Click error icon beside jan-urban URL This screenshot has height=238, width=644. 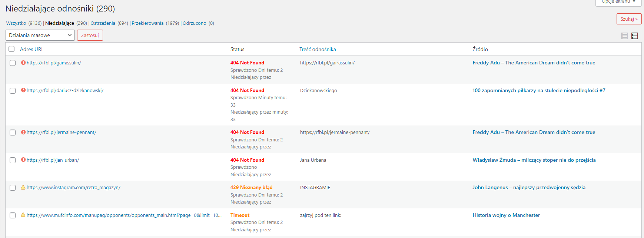(x=23, y=160)
